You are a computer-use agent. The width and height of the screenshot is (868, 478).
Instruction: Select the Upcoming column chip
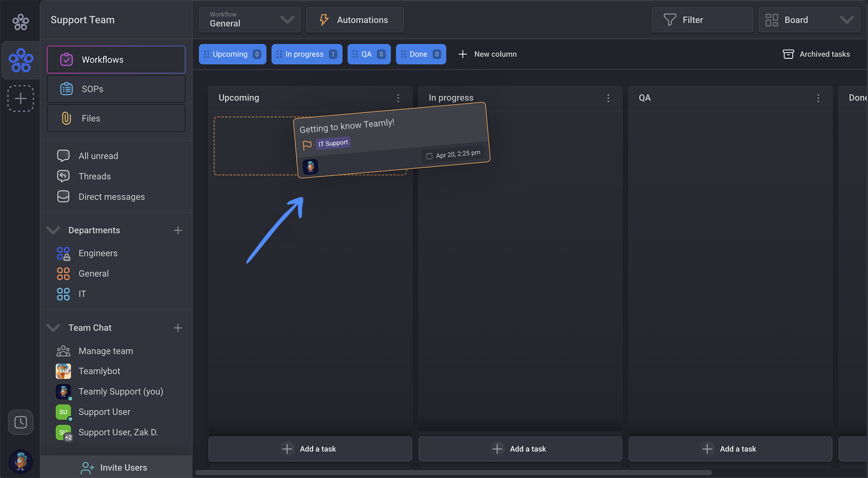(232, 54)
